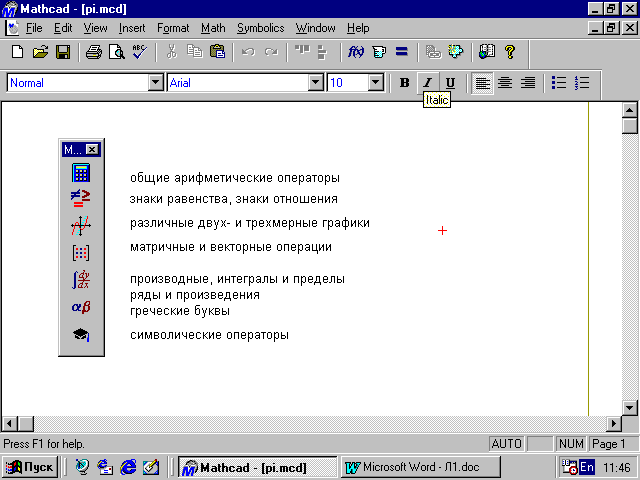The image size is (640, 480).
Task: Expand the Arial font dropdown
Action: click(316, 83)
